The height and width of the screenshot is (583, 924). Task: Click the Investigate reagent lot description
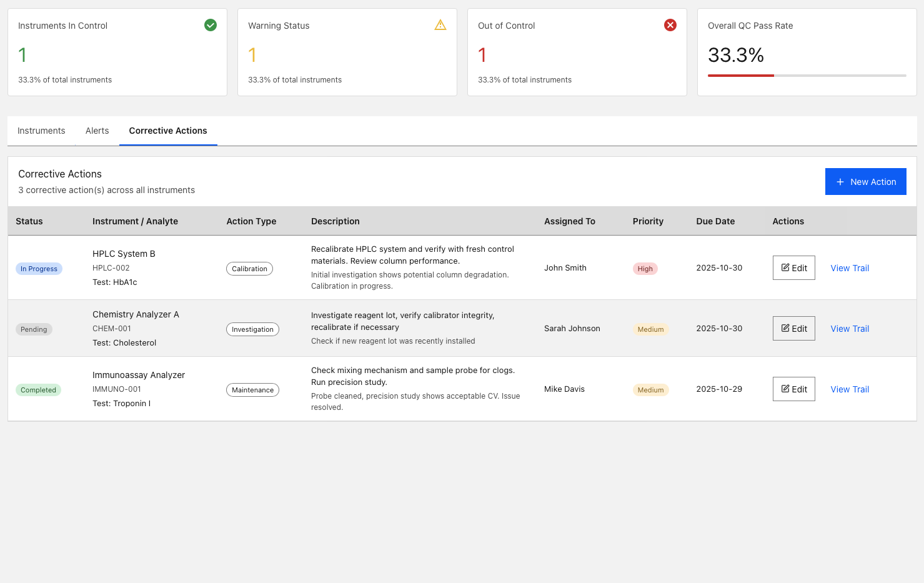[403, 321]
